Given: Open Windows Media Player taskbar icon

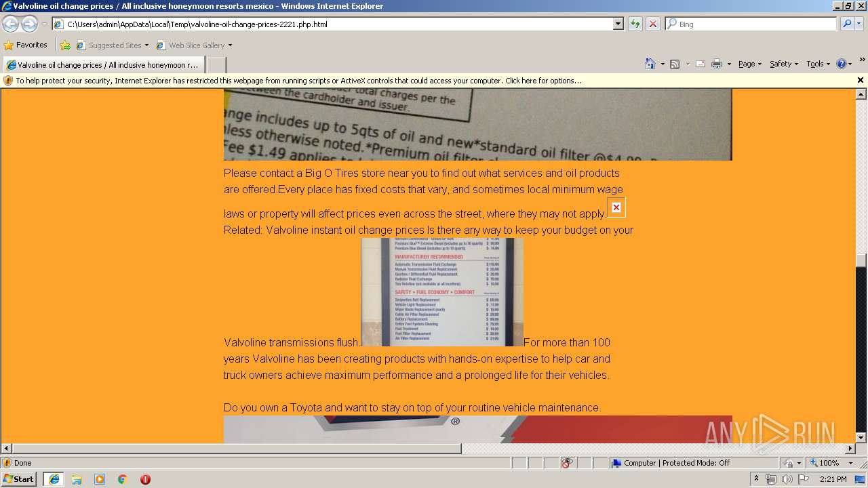Looking at the screenshot, I should click(x=100, y=479).
